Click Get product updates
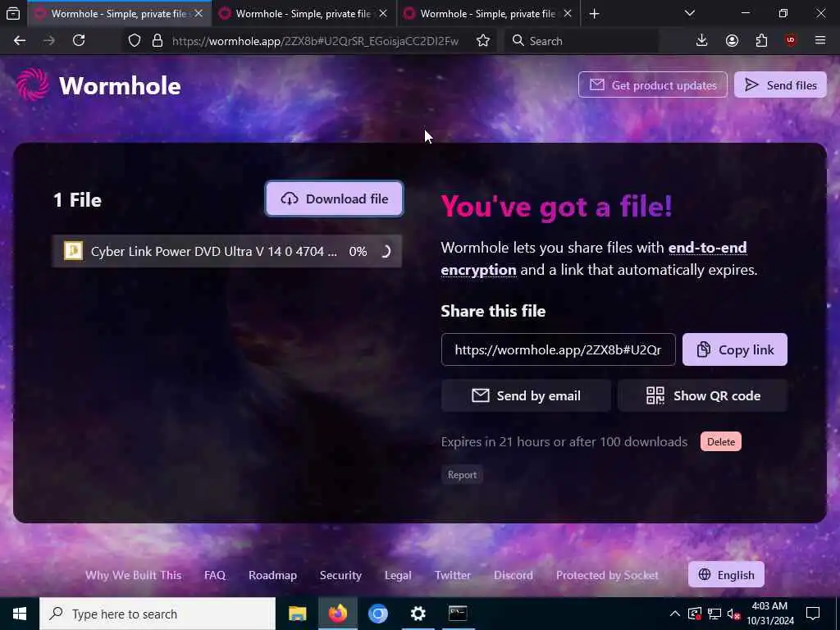 pyautogui.click(x=652, y=85)
